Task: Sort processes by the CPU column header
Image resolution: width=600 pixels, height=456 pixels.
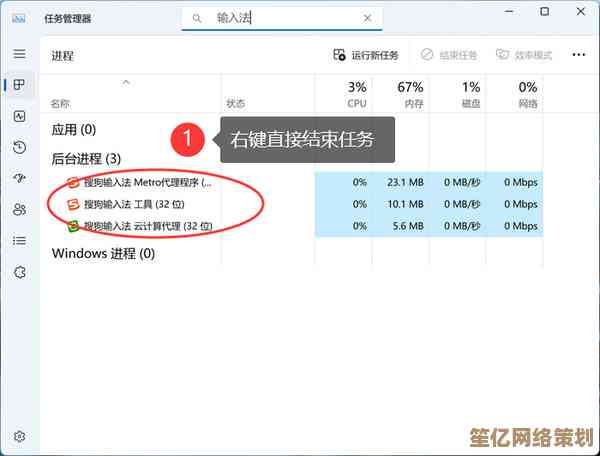Action: pyautogui.click(x=356, y=95)
